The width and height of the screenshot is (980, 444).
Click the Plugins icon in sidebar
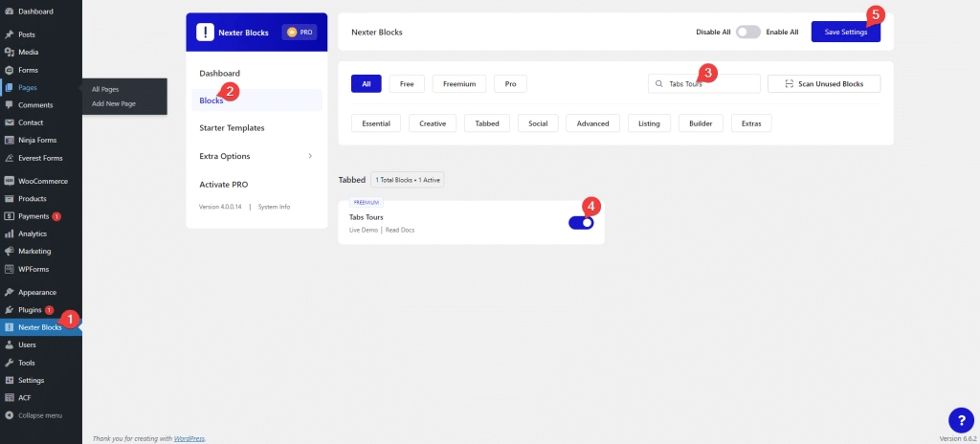coord(10,310)
